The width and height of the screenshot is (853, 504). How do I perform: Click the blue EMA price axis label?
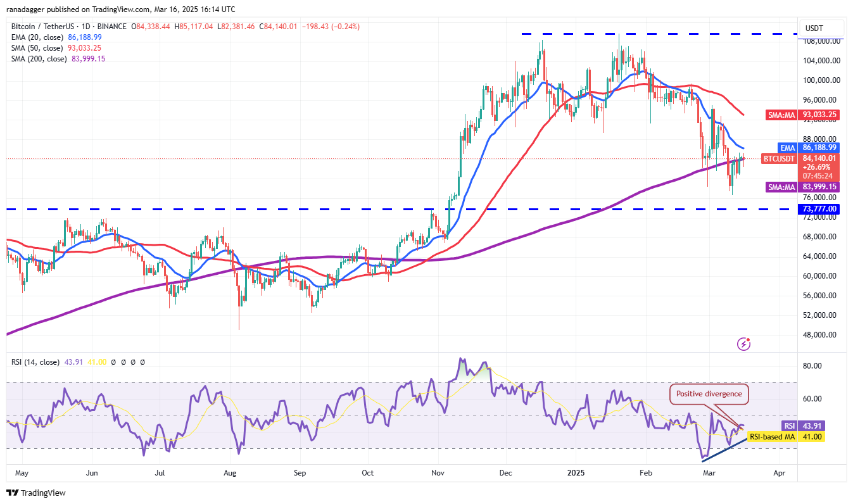click(817, 147)
